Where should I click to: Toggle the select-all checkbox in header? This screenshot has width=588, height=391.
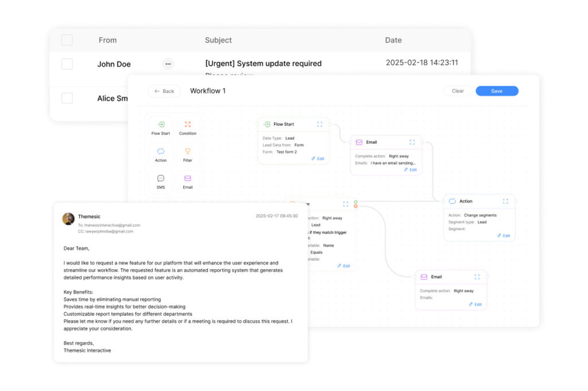point(67,40)
